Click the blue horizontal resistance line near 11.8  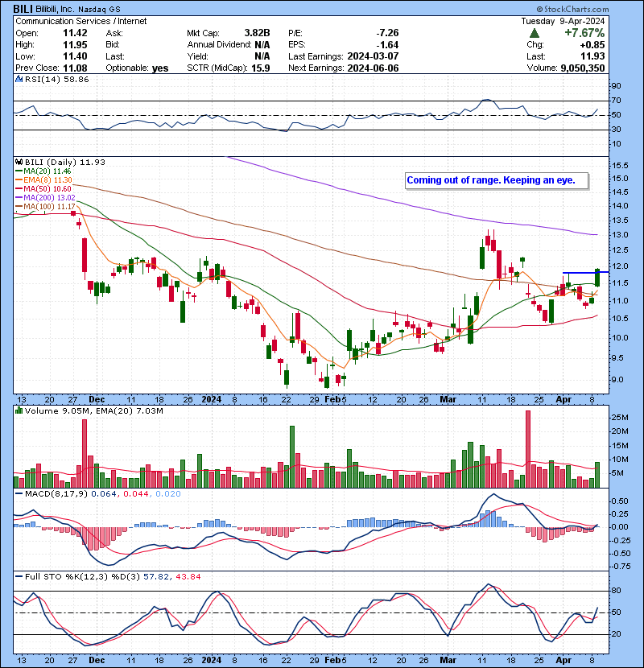coord(585,272)
